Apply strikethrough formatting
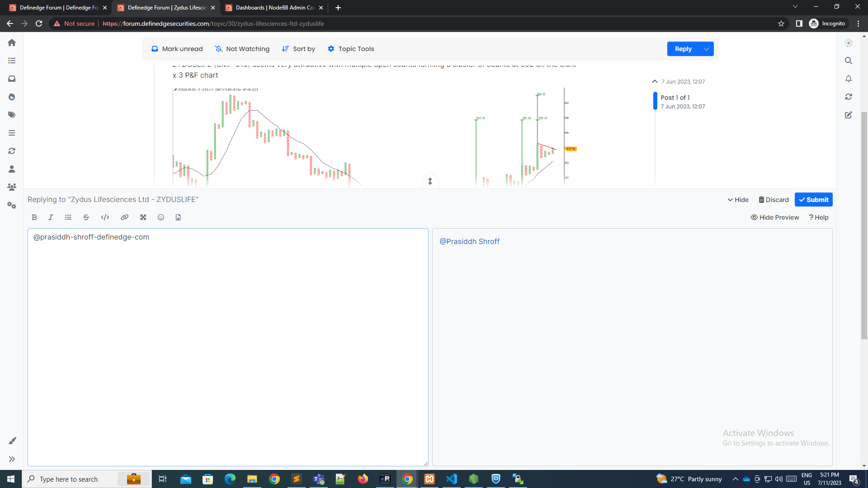868x488 pixels. pos(86,217)
